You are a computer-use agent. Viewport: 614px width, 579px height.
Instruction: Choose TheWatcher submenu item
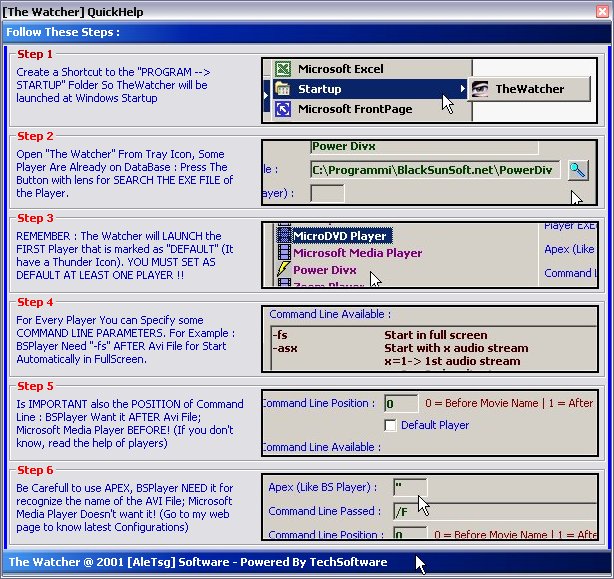(529, 89)
